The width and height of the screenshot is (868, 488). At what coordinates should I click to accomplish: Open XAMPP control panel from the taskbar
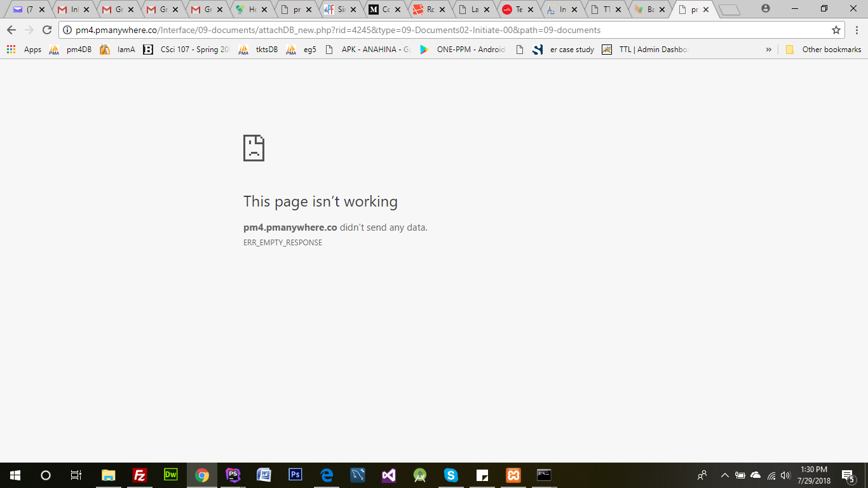[x=513, y=475]
